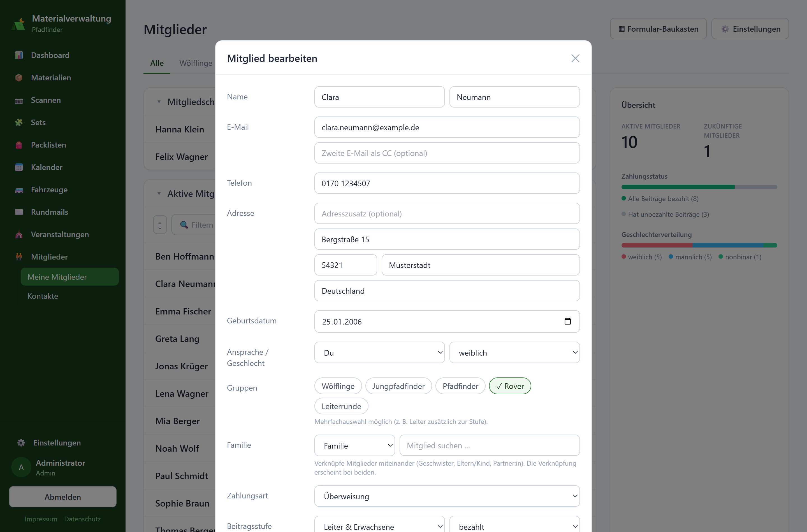Open Kontakte submenu item

point(69,296)
